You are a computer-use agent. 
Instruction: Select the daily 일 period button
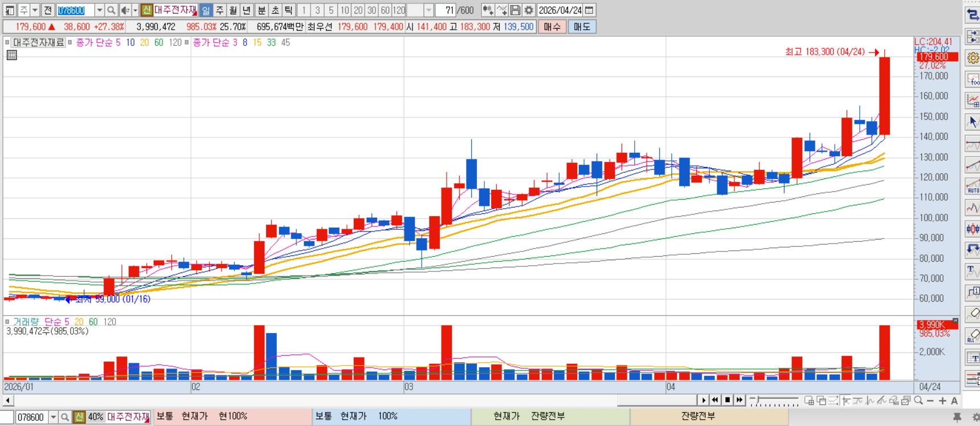[206, 10]
